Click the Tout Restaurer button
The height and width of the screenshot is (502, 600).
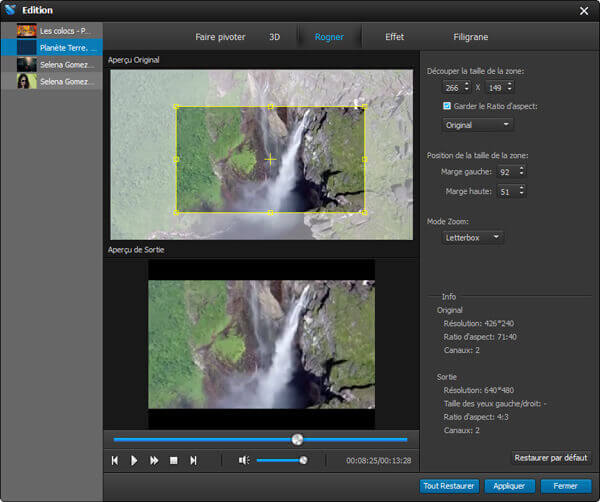(x=447, y=485)
